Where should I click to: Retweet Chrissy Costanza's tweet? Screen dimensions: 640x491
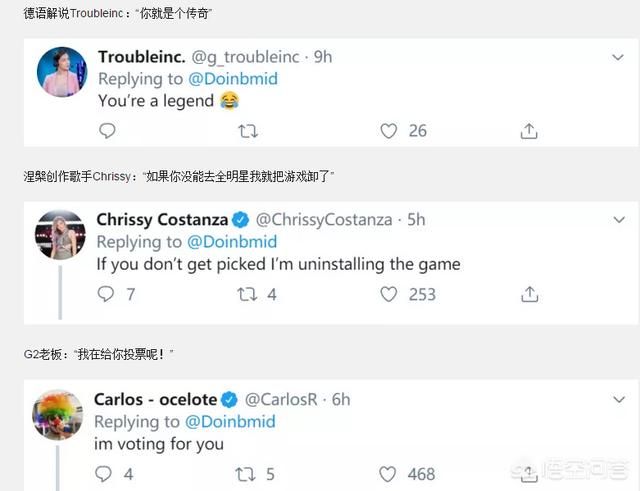(x=247, y=294)
